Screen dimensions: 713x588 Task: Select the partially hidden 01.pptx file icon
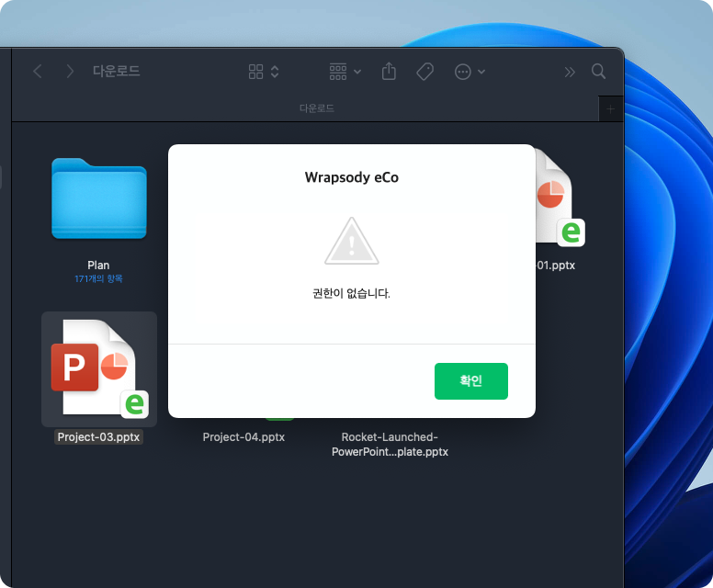click(x=560, y=199)
